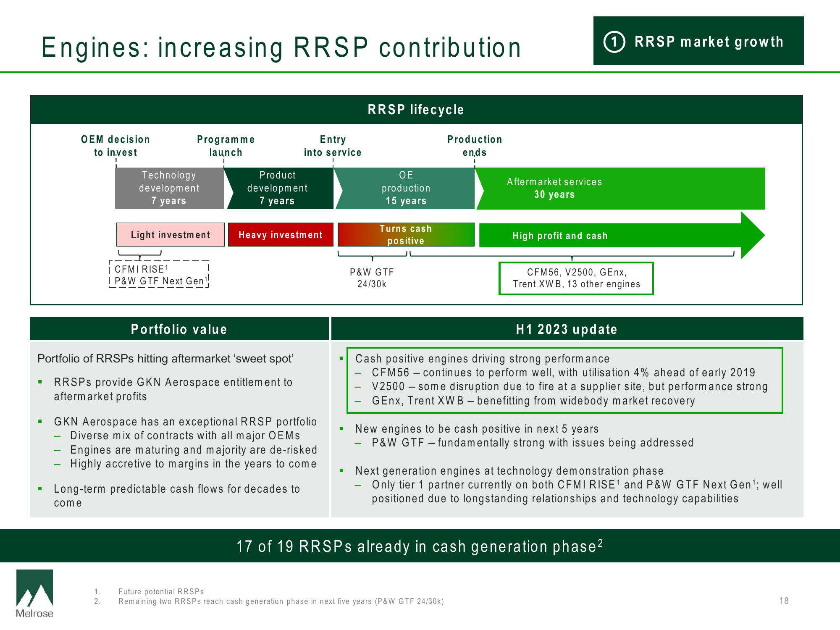The width and height of the screenshot is (840, 630).
Task: Select the 'OEM decision to invest' label
Action: [115, 146]
